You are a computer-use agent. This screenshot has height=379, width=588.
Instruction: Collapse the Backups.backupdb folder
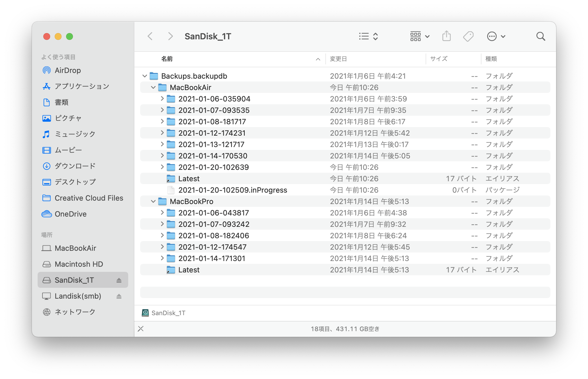click(x=144, y=76)
